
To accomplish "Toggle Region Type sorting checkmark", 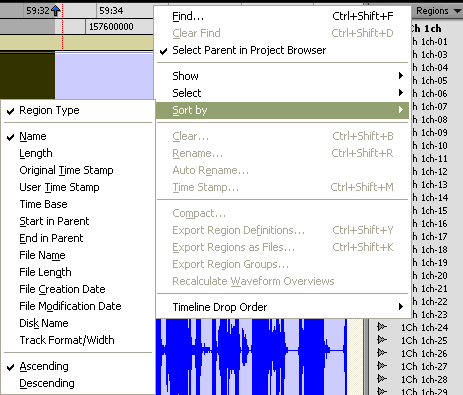I will point(78,110).
